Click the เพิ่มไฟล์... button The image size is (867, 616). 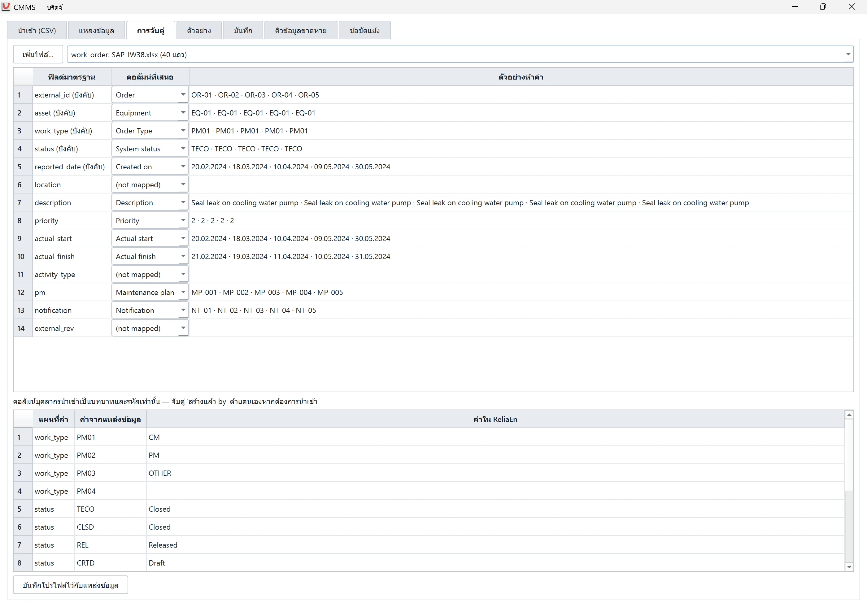click(x=38, y=54)
